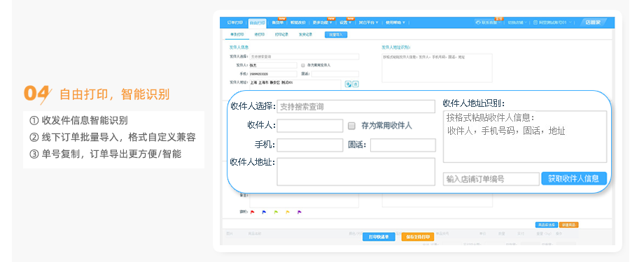The height and width of the screenshot is (262, 644).
Task: Focus the 收件人选择 search field
Action: tap(356, 107)
